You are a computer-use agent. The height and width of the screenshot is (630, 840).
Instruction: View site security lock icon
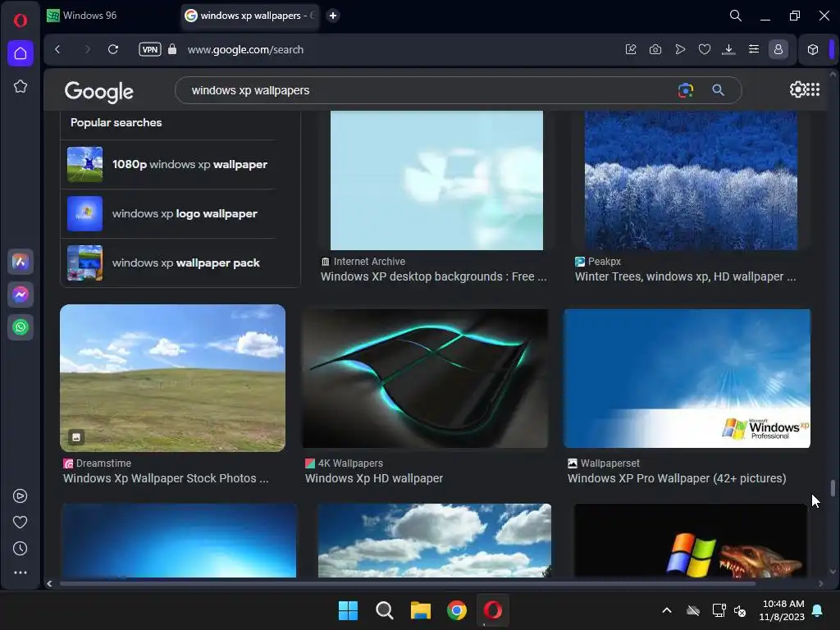pyautogui.click(x=172, y=49)
